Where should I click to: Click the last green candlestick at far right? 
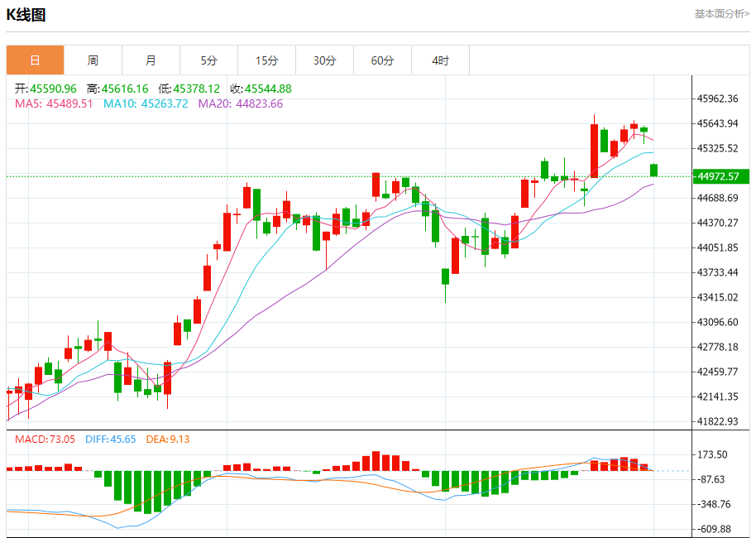pyautogui.click(x=653, y=171)
